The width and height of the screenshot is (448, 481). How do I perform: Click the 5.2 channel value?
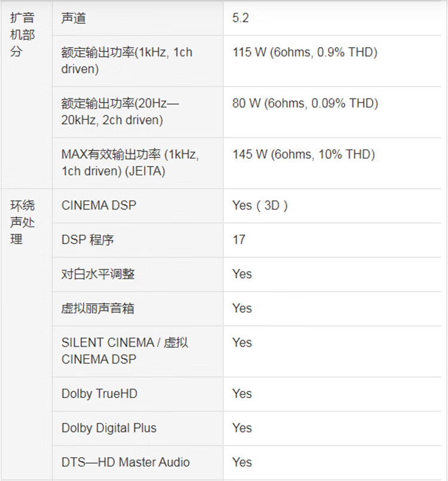[240, 18]
